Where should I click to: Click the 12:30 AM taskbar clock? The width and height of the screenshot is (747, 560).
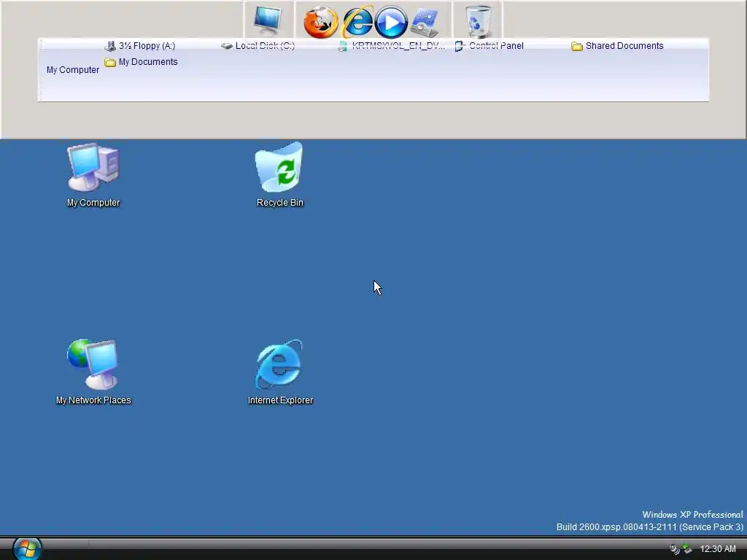tap(718, 549)
